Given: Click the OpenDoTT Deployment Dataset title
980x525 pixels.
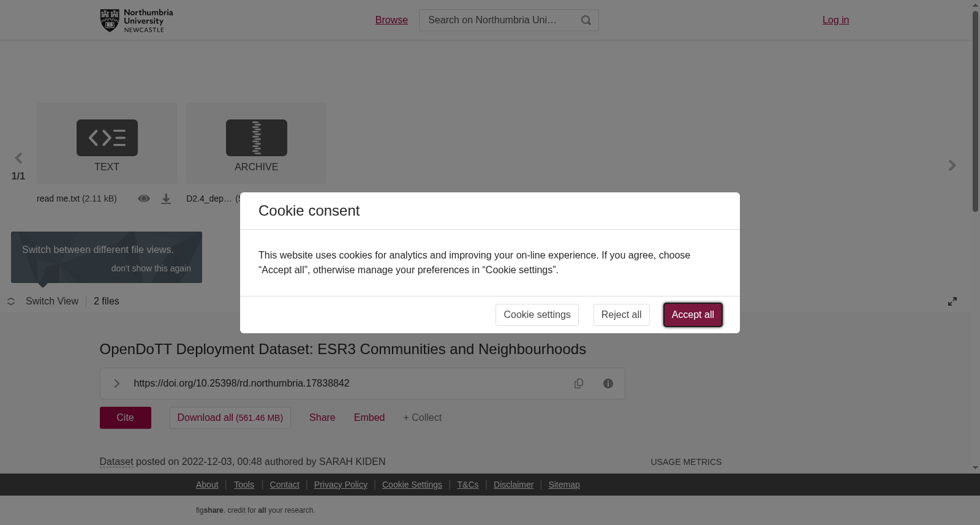Looking at the screenshot, I should (x=343, y=349).
